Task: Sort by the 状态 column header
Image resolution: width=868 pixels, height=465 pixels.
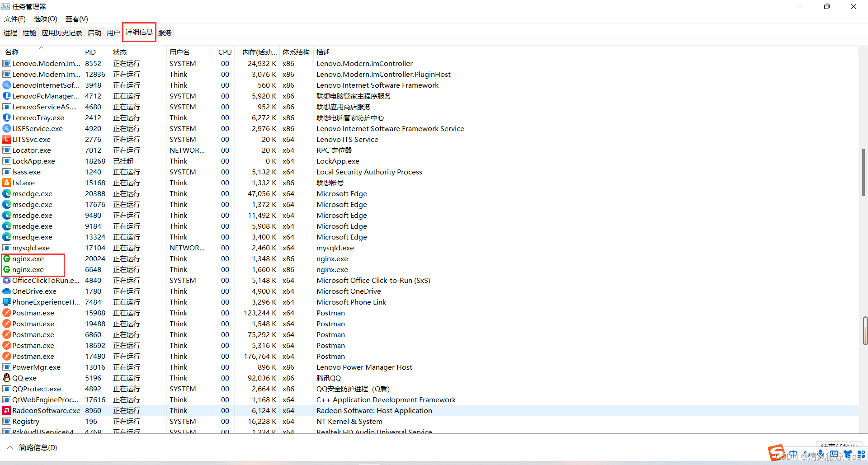Action: pyautogui.click(x=138, y=52)
